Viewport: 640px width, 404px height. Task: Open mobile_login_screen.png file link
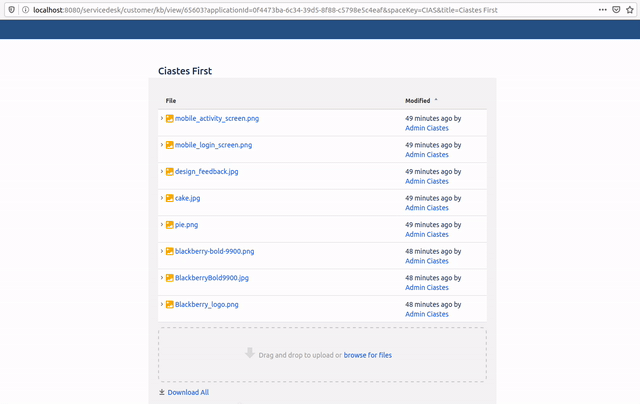coord(213,145)
